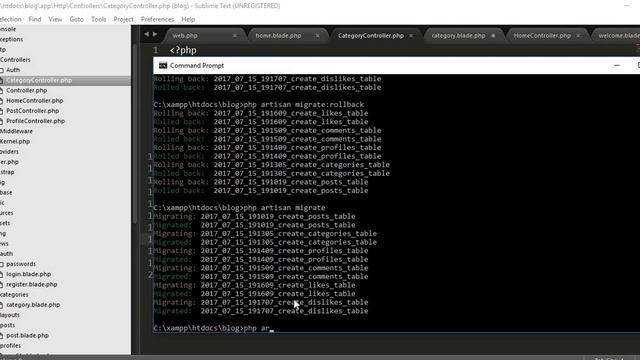Screen dimensions: 640x360
Task: Click file icon beside PostController.php in sidebar
Action: tap(2, 111)
